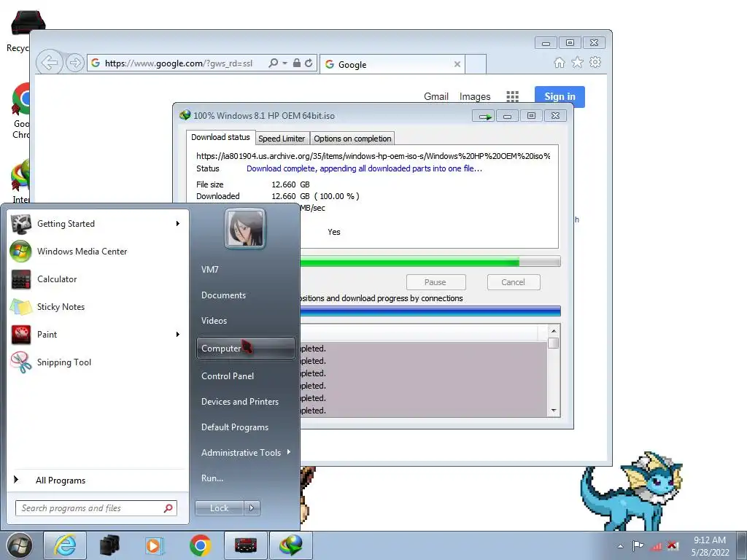This screenshot has width=747, height=560.
Task: Open Internet Download Manager taskbar icon
Action: point(291,545)
